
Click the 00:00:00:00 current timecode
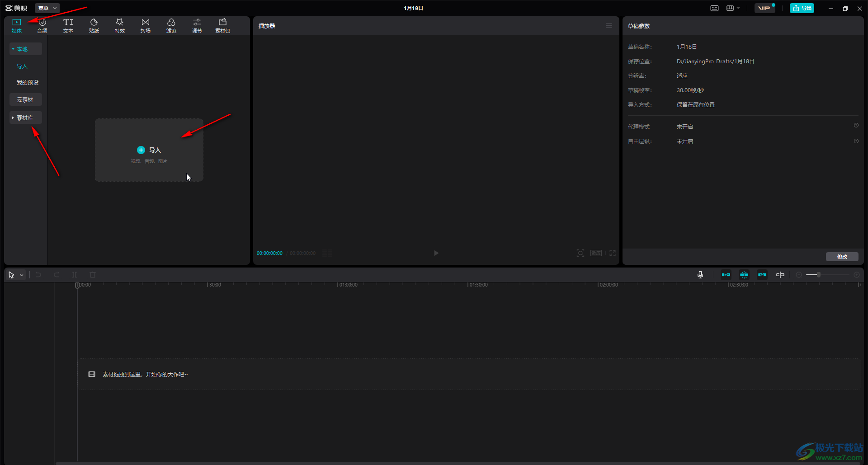pos(269,253)
